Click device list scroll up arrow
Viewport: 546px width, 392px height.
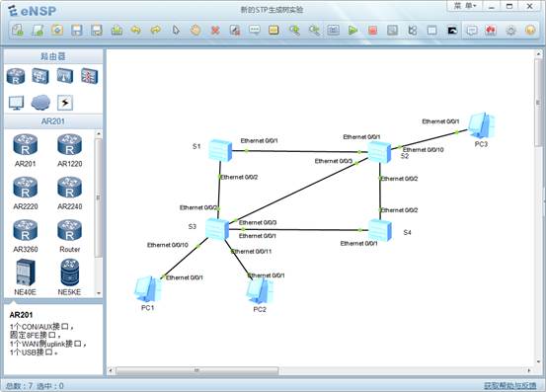(99, 134)
